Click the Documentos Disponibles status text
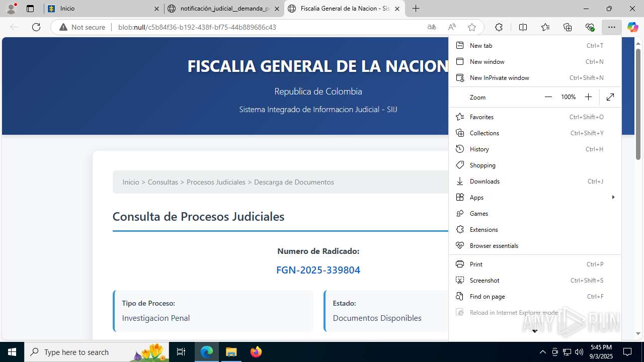The image size is (644, 362). 377,318
